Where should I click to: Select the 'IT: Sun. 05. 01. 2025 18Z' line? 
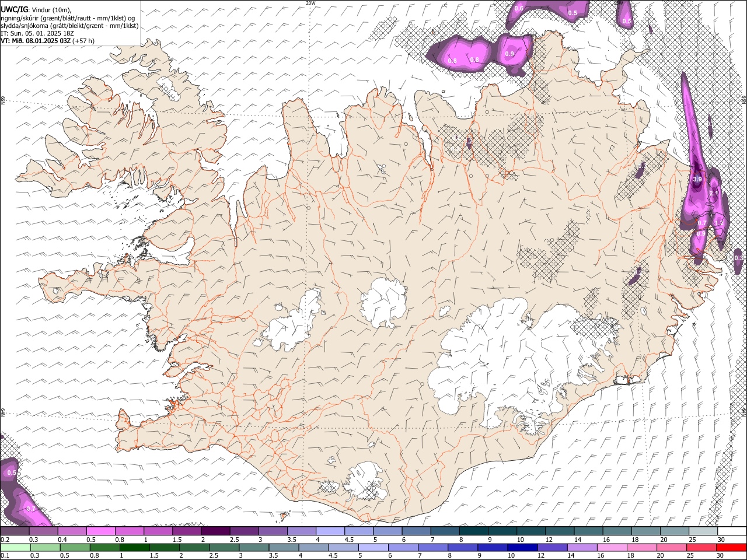(x=37, y=33)
